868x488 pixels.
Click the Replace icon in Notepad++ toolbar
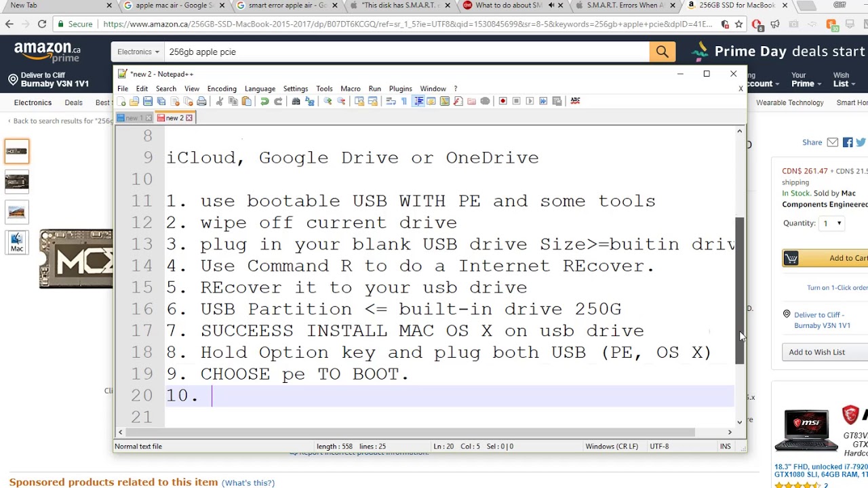(x=310, y=101)
